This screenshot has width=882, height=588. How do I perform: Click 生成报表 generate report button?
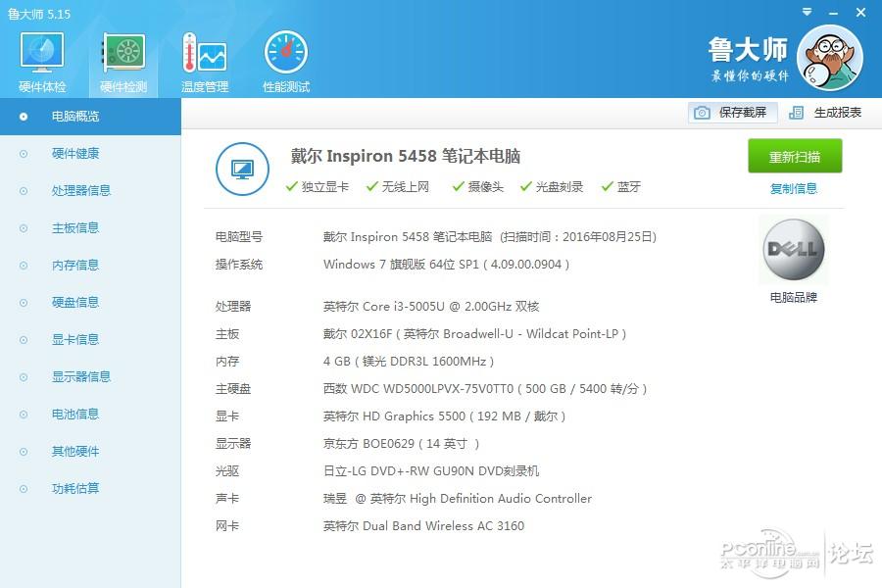coord(825,113)
